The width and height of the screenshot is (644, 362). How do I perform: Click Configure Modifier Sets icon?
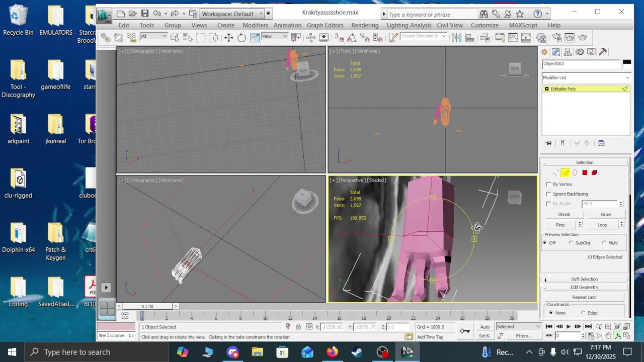[601, 143]
